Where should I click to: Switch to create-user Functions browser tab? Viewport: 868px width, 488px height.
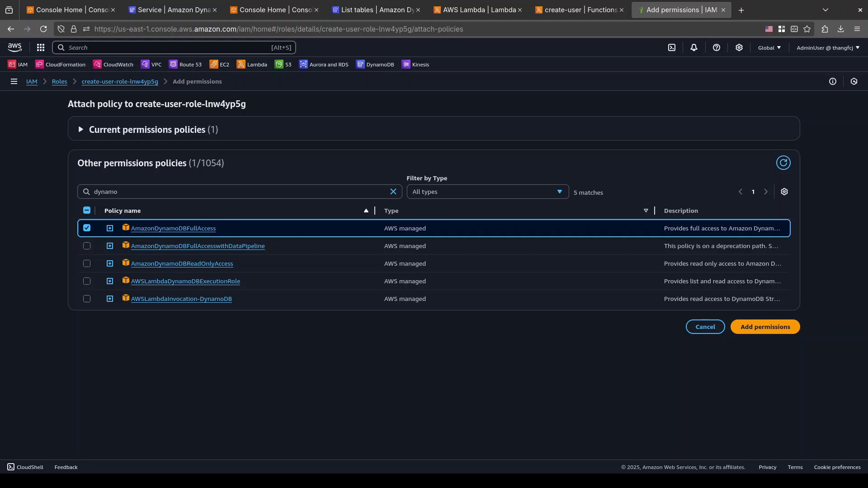[579, 10]
